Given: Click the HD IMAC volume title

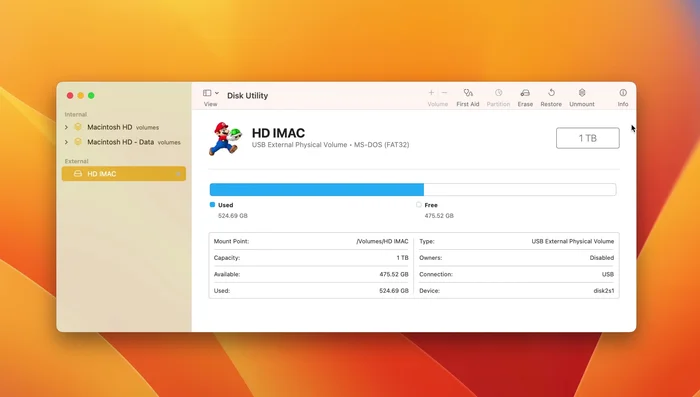Looking at the screenshot, I should (278, 133).
